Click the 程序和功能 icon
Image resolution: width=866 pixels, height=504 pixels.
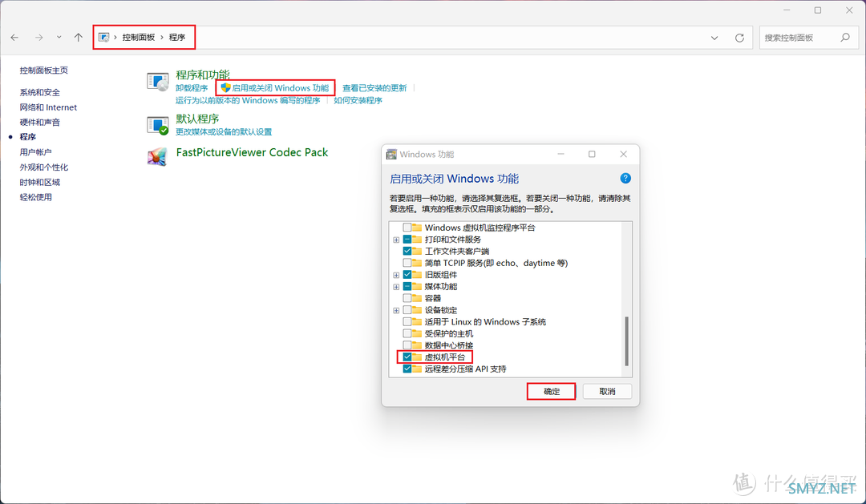(x=157, y=81)
